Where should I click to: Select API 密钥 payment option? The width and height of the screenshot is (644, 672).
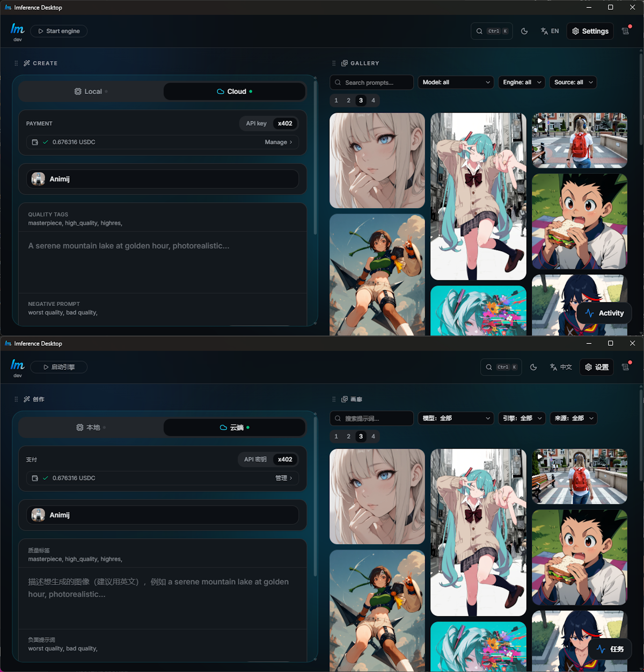tap(255, 459)
